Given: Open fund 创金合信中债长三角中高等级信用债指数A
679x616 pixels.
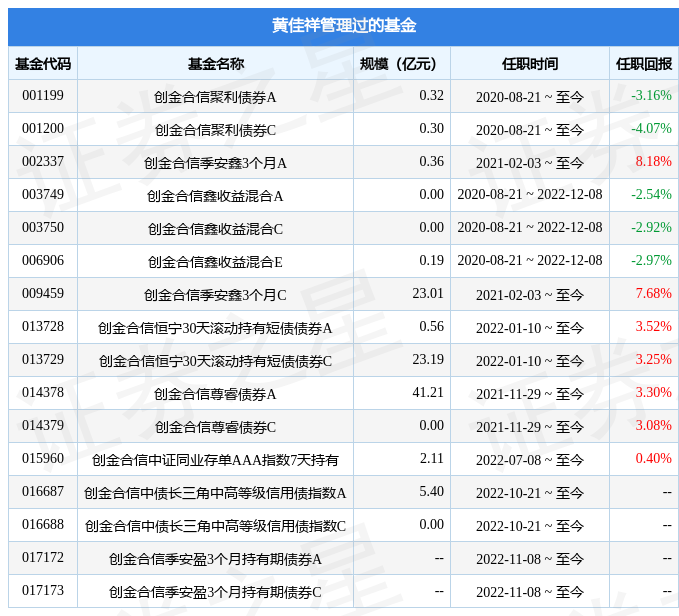Looking at the screenshot, I should pos(215,492).
